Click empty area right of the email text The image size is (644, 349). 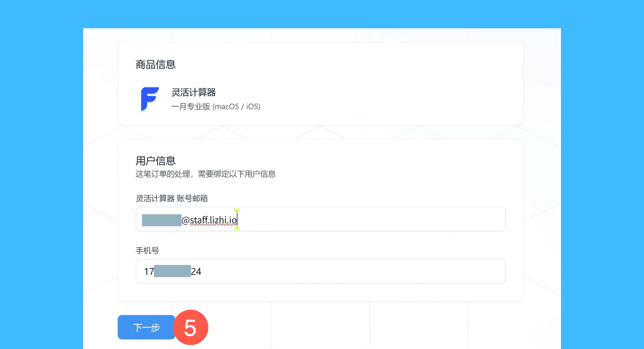tap(370, 219)
